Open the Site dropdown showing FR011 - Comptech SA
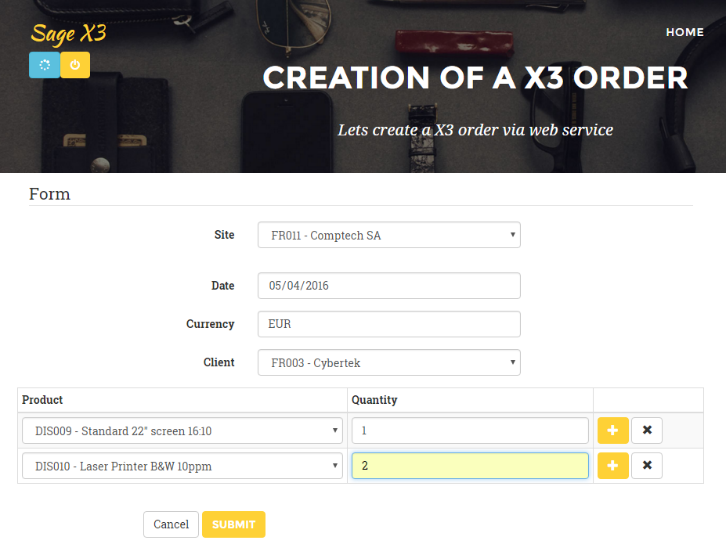The width and height of the screenshot is (726, 544). click(389, 235)
